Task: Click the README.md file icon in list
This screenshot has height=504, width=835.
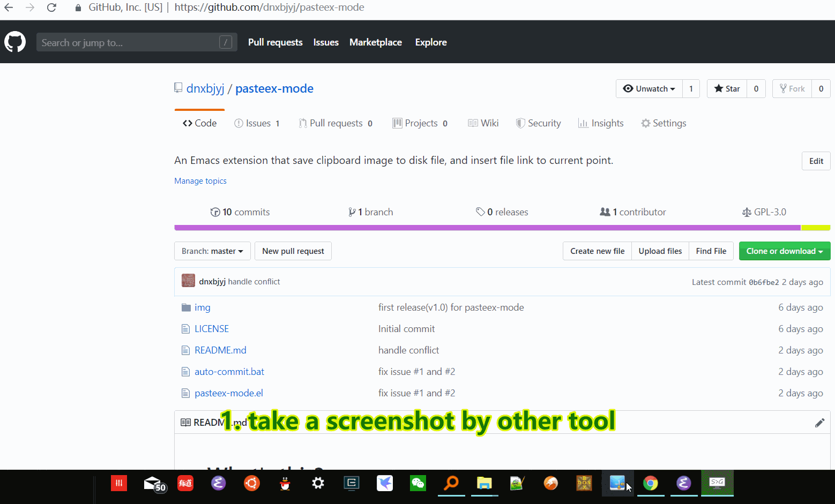Action: coord(186,350)
